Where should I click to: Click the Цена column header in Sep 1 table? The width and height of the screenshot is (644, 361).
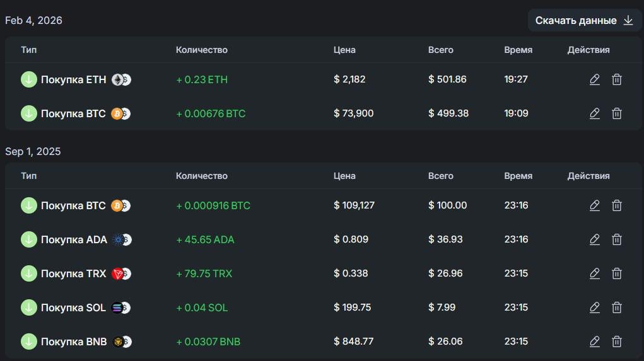(344, 176)
